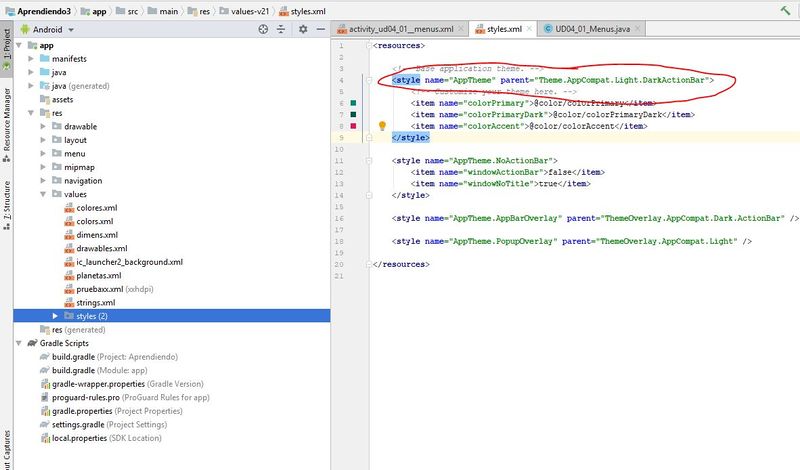Open local.properties file
The image size is (800, 470).
coord(101,438)
